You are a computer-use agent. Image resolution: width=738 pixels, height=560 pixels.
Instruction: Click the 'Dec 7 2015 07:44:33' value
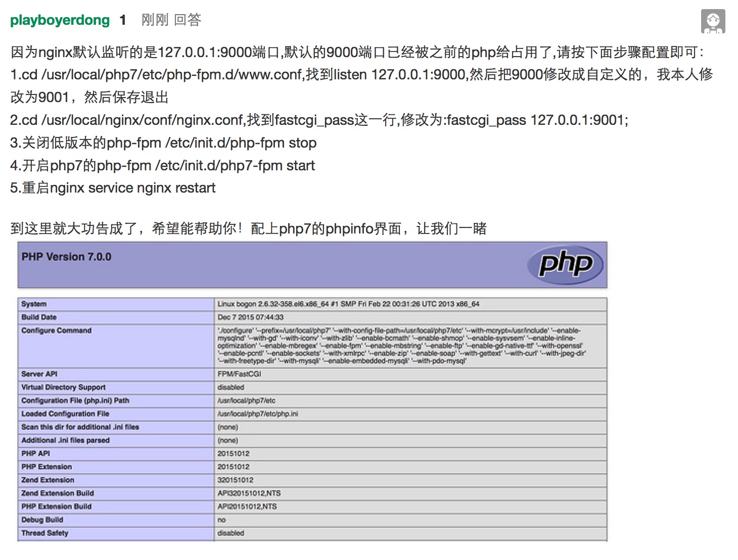(250, 317)
